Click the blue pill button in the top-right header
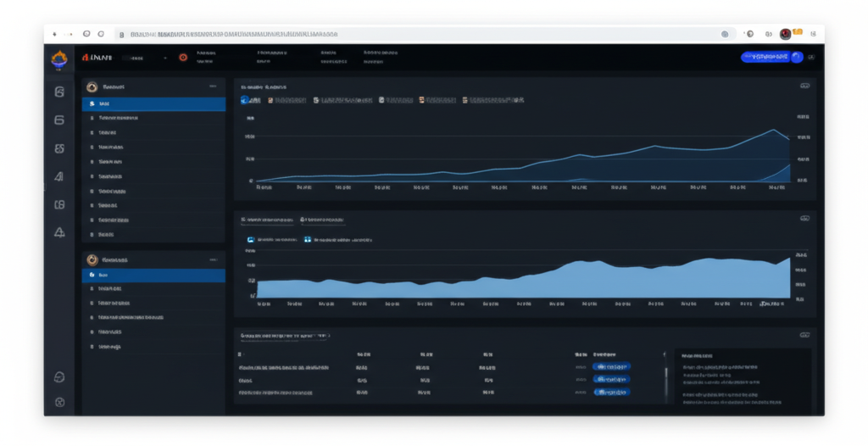 click(771, 57)
